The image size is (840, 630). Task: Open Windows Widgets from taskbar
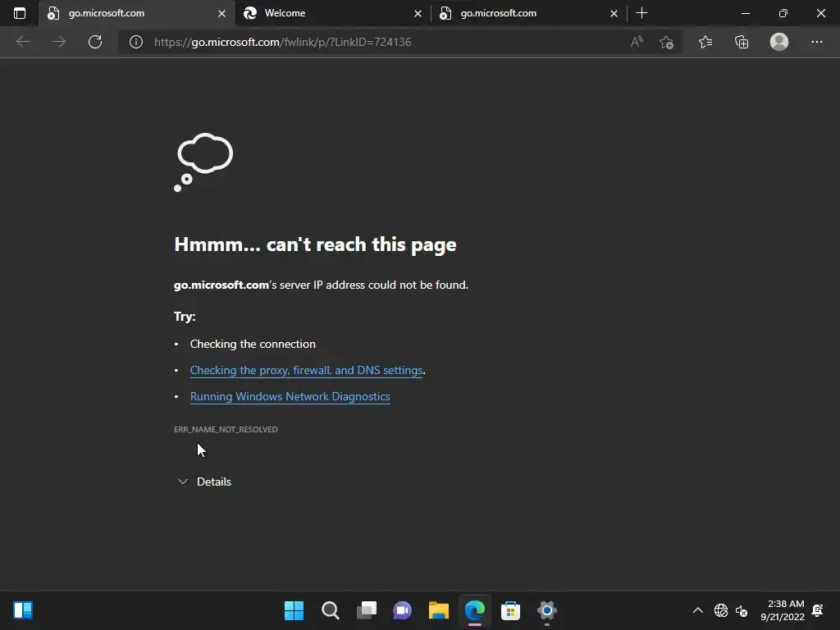point(23,610)
